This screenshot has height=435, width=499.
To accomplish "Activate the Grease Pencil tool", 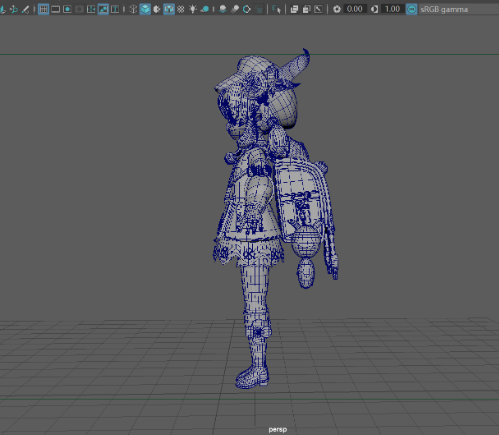I will (25, 9).
